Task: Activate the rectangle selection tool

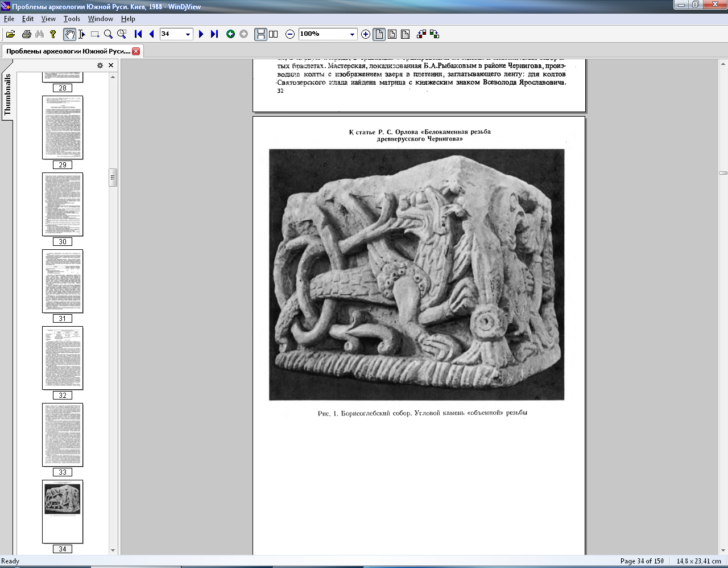Action: click(95, 34)
